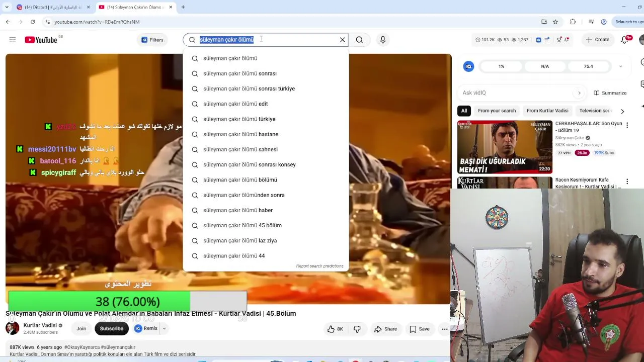Open the vidIQ logo in top stats bar

pyautogui.click(x=538, y=40)
